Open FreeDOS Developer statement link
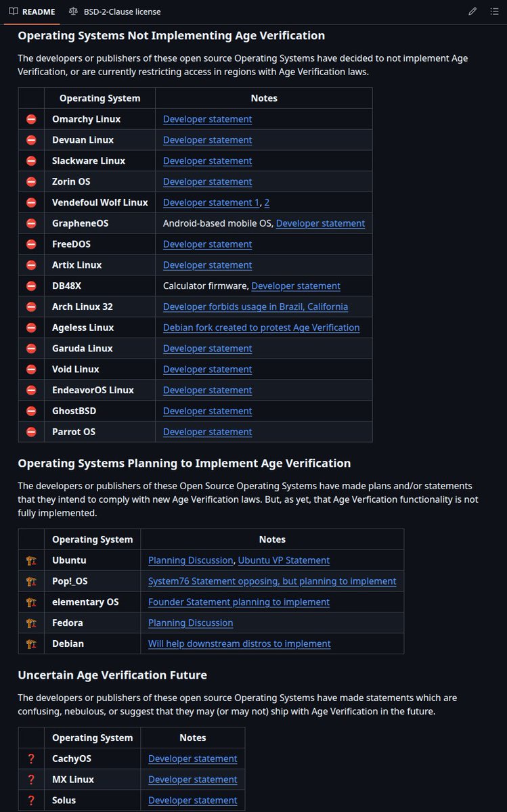507x812 pixels. point(207,244)
